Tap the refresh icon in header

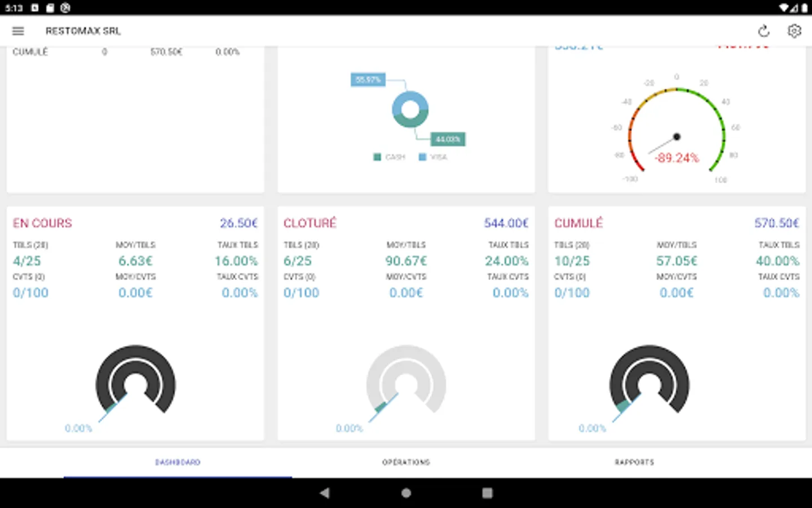[x=764, y=31]
